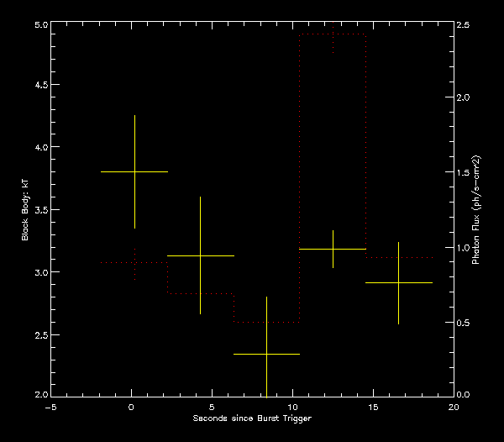Select the yellow data point near 0 seconds

(134, 171)
